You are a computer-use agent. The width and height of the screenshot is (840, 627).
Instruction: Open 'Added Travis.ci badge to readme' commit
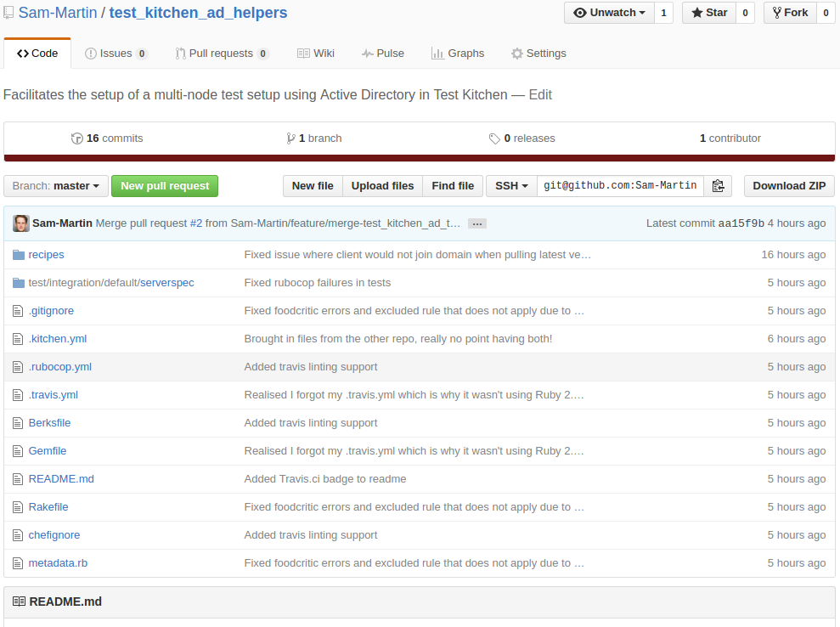pyautogui.click(x=325, y=479)
